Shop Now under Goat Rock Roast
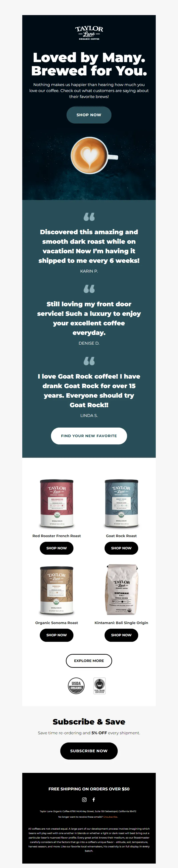Viewport: 178px width, 868px height. pyautogui.click(x=121, y=548)
